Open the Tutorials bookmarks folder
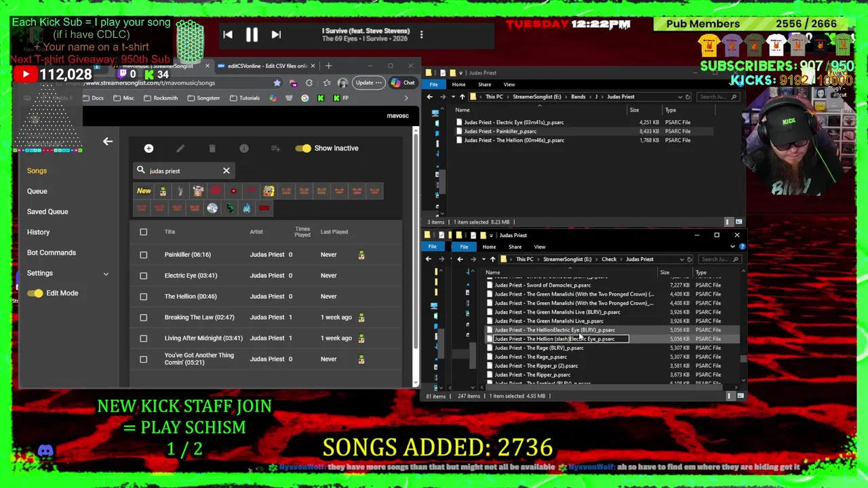868x488 pixels. 245,98
